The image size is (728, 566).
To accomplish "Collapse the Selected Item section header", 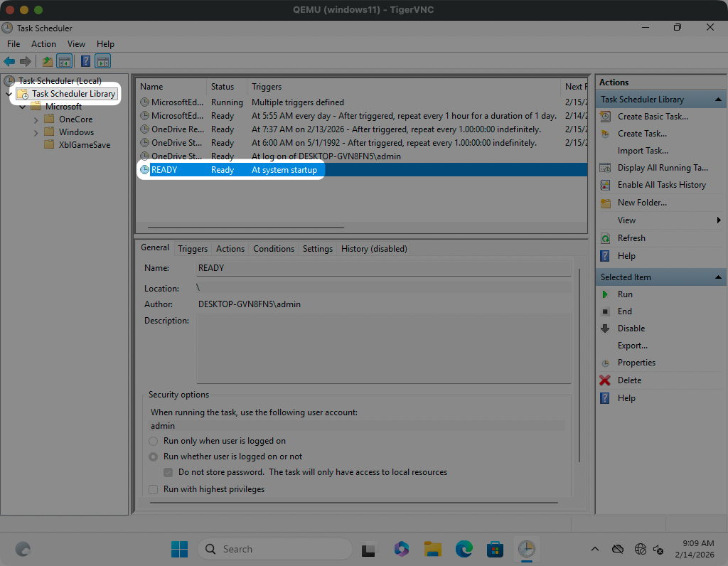I will pos(718,277).
